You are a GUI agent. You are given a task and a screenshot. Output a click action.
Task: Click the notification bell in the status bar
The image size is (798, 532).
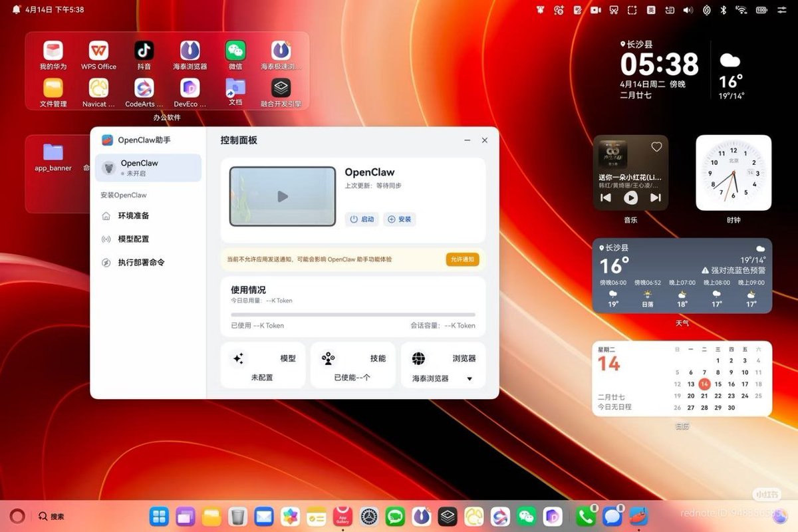(16, 10)
